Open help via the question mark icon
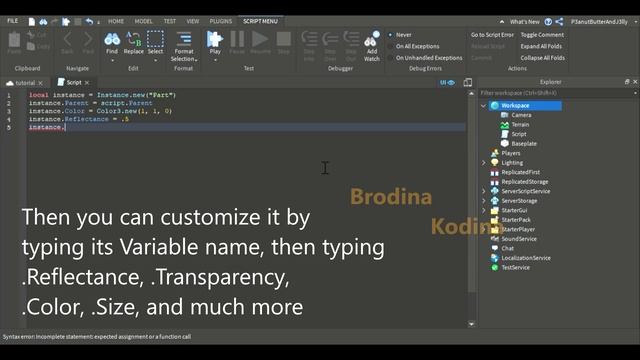The height and width of the screenshot is (360, 640). pos(548,22)
